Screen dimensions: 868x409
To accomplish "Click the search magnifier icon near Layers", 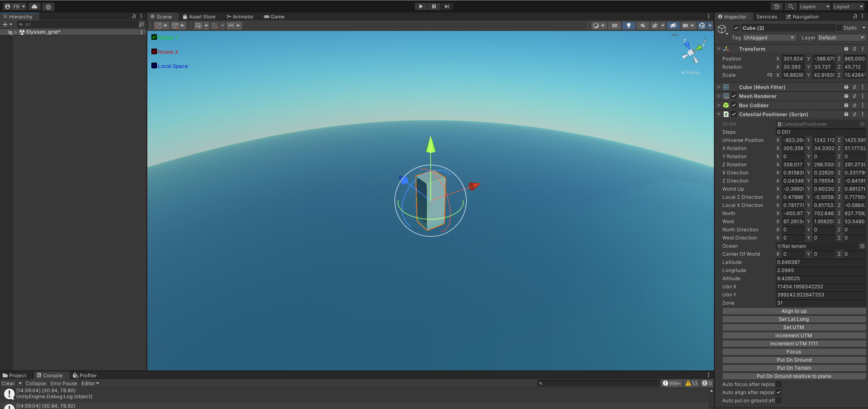I will pos(790,7).
